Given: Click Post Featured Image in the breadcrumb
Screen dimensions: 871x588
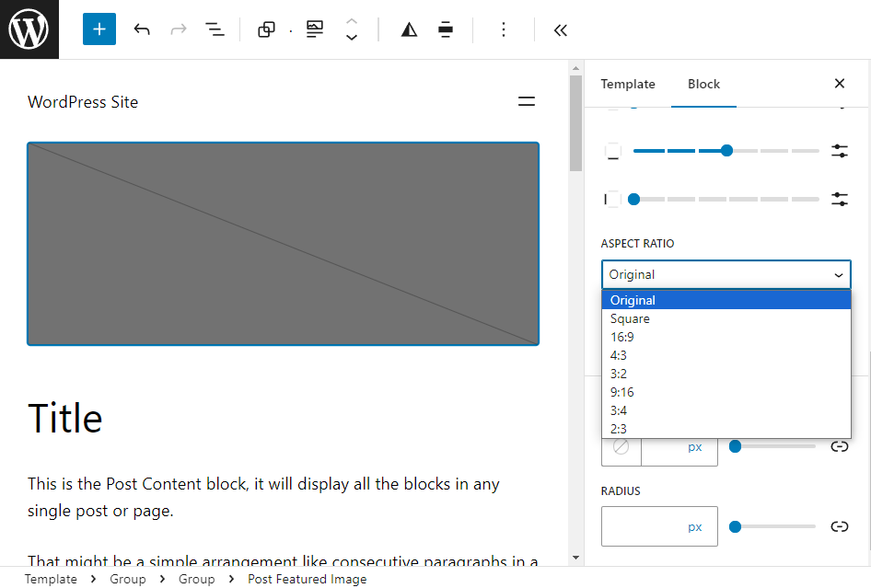Looking at the screenshot, I should 307,579.
